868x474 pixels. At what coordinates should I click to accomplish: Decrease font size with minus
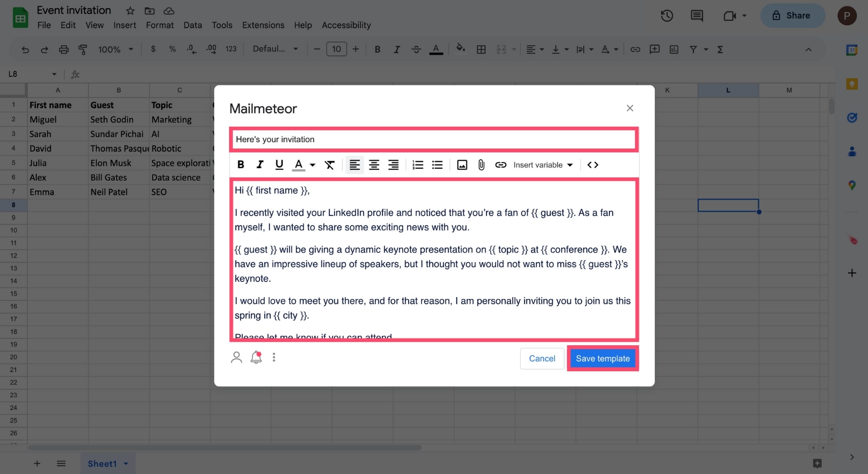point(317,49)
